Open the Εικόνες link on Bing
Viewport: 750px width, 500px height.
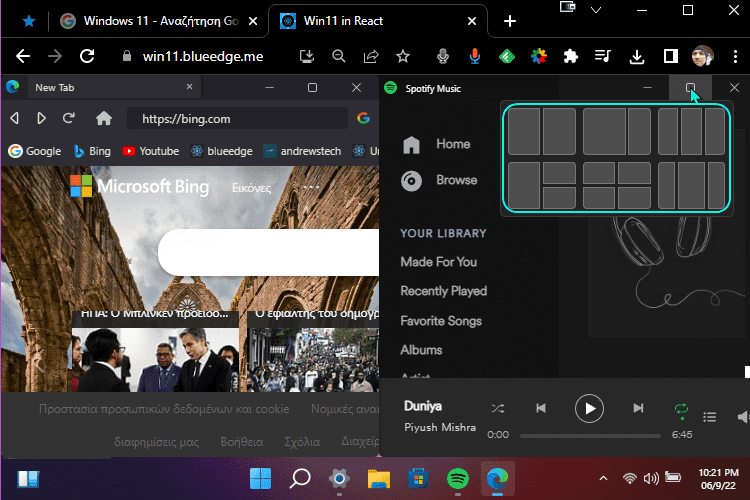pyautogui.click(x=251, y=188)
